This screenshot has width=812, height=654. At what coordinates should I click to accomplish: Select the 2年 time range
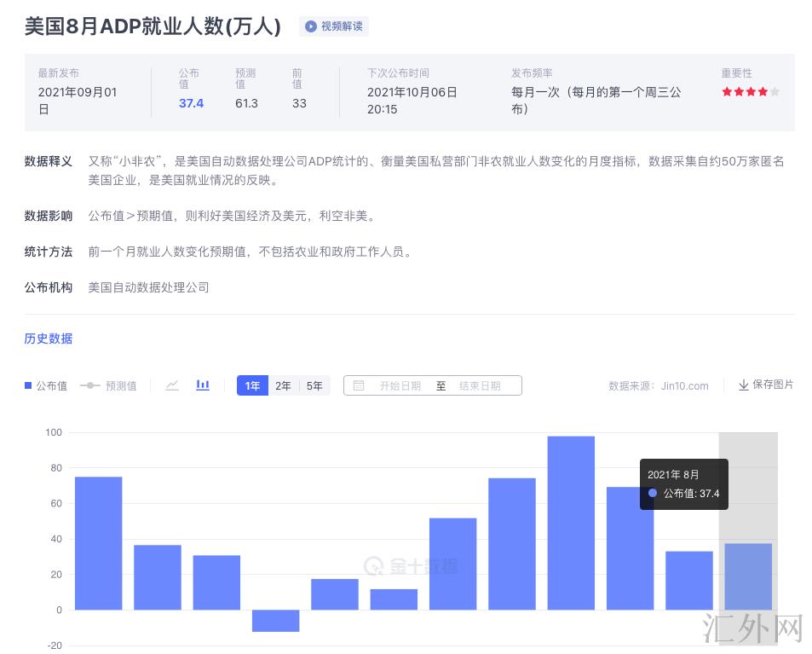tap(283, 385)
